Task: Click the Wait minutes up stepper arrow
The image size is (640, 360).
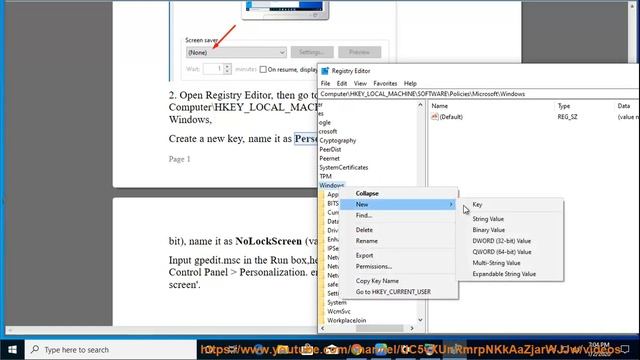Action: click(x=227, y=67)
